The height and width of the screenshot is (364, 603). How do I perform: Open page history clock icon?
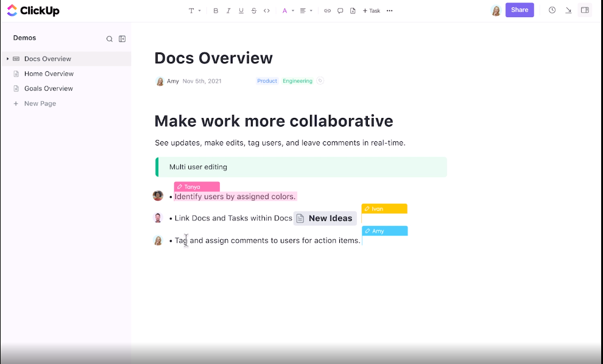click(552, 10)
